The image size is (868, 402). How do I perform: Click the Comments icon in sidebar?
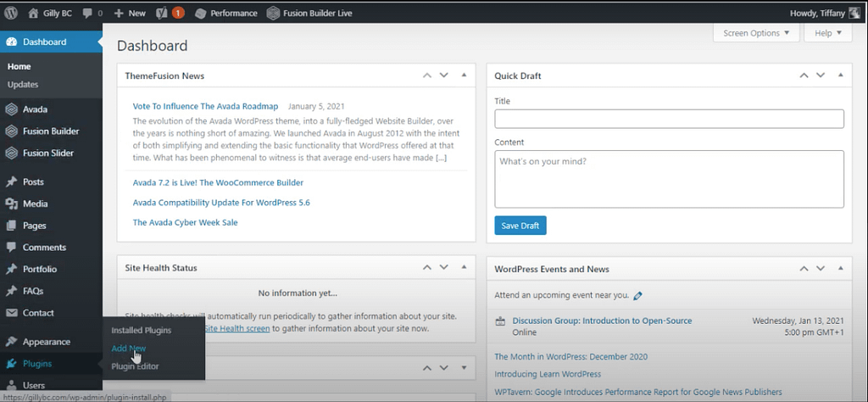(x=11, y=248)
